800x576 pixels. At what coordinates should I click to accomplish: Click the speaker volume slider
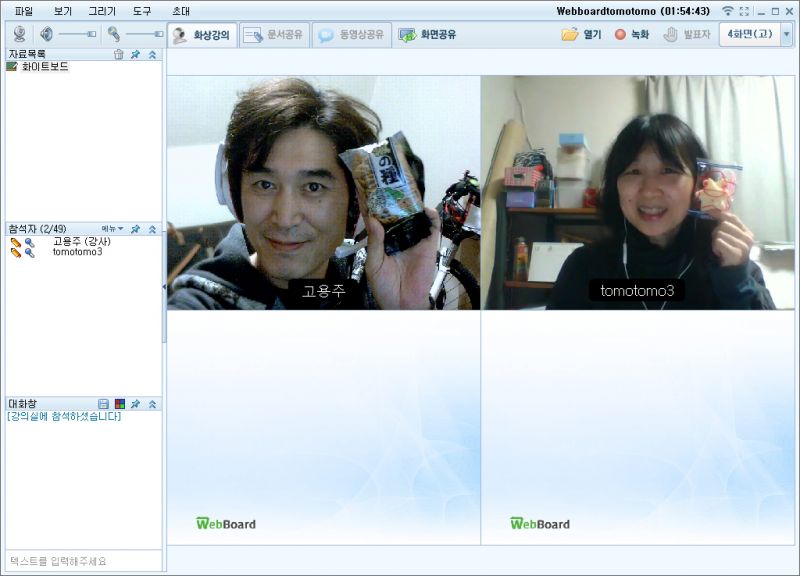tap(78, 34)
